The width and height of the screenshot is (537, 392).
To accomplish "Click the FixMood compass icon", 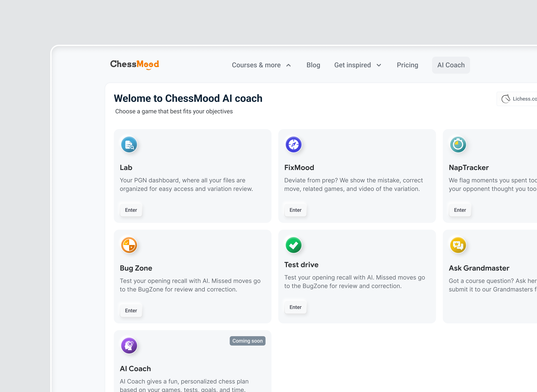I will [x=294, y=145].
